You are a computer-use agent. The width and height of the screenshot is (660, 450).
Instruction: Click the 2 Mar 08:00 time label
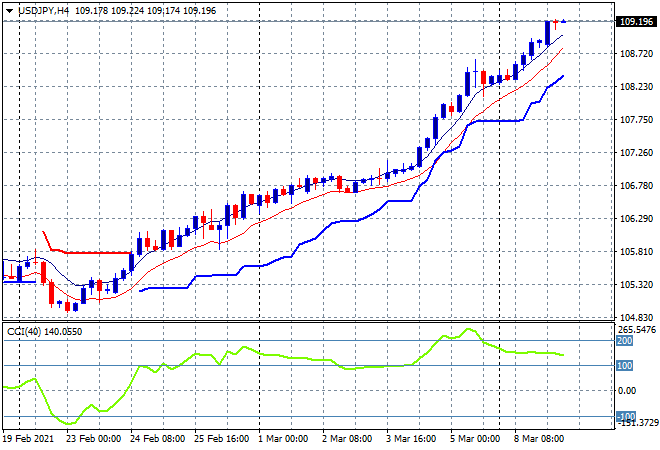click(x=347, y=439)
